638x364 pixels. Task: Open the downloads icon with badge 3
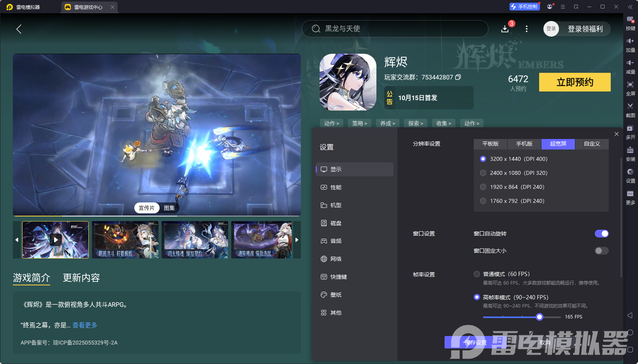[505, 29]
